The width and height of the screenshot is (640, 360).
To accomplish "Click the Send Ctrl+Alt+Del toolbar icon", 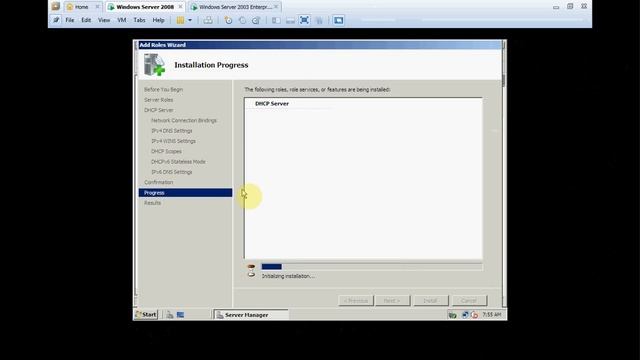I will point(208,20).
